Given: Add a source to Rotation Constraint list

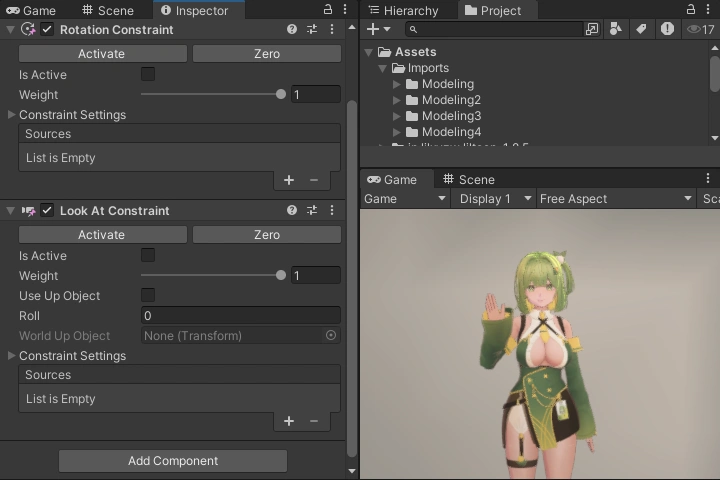Looking at the screenshot, I should pos(289,180).
